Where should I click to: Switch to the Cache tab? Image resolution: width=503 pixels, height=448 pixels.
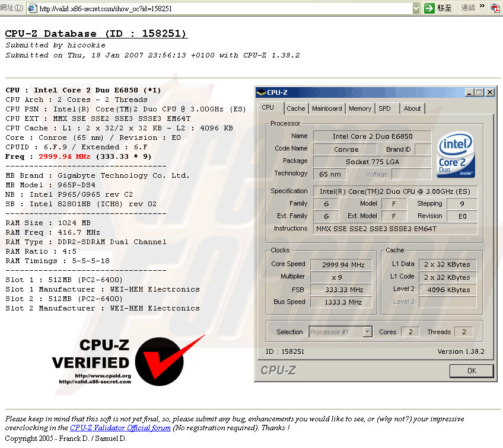(x=295, y=108)
